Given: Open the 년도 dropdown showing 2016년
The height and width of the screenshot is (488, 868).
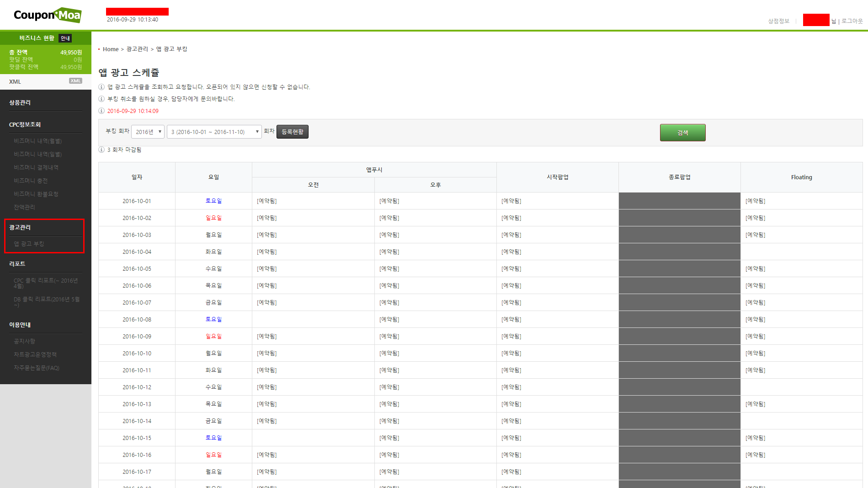Looking at the screenshot, I should (148, 132).
